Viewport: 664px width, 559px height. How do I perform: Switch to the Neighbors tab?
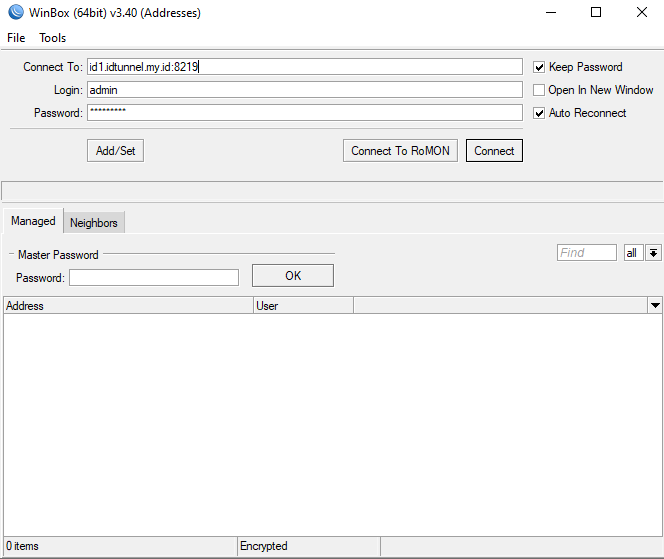click(x=94, y=223)
